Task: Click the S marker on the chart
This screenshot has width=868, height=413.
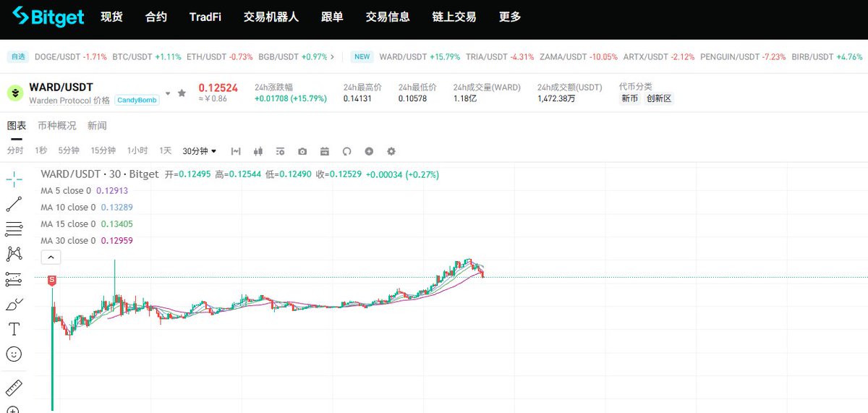Action: [51, 279]
